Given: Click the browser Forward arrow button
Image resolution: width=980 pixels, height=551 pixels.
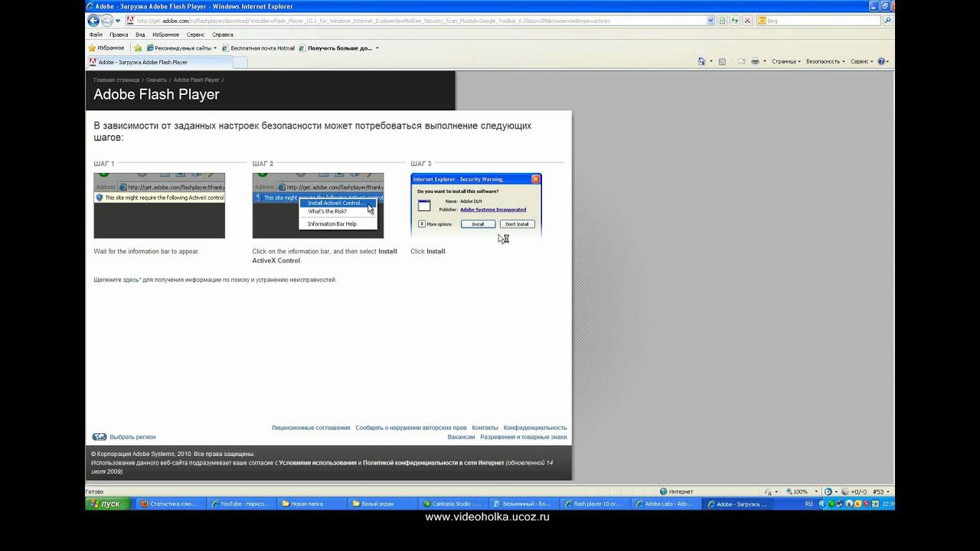Looking at the screenshot, I should point(107,21).
